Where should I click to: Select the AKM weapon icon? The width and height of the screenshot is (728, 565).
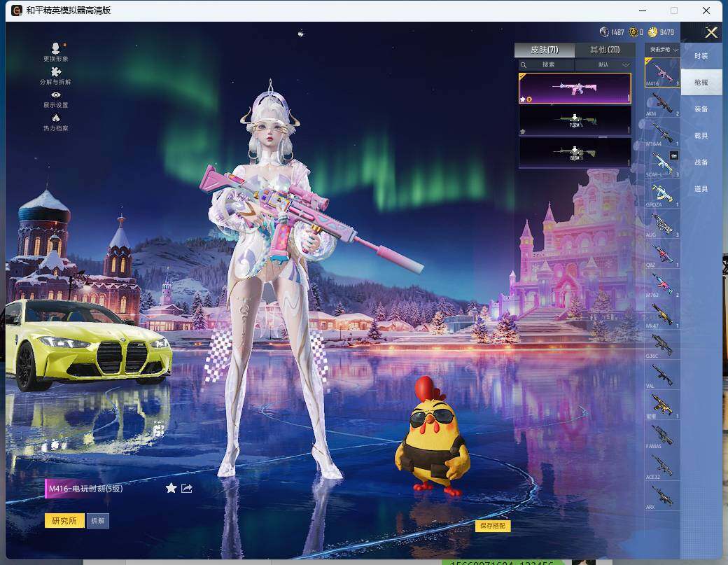click(x=662, y=103)
